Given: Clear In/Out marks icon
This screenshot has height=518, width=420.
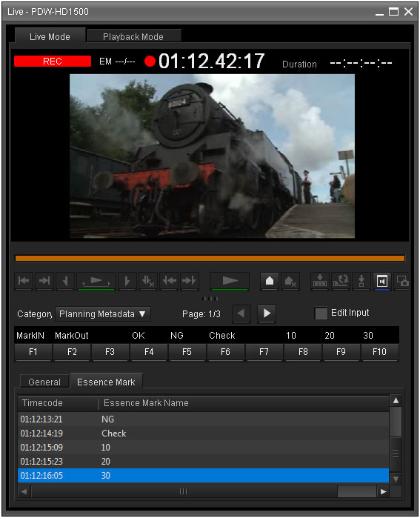Looking at the screenshot, I should (148, 281).
